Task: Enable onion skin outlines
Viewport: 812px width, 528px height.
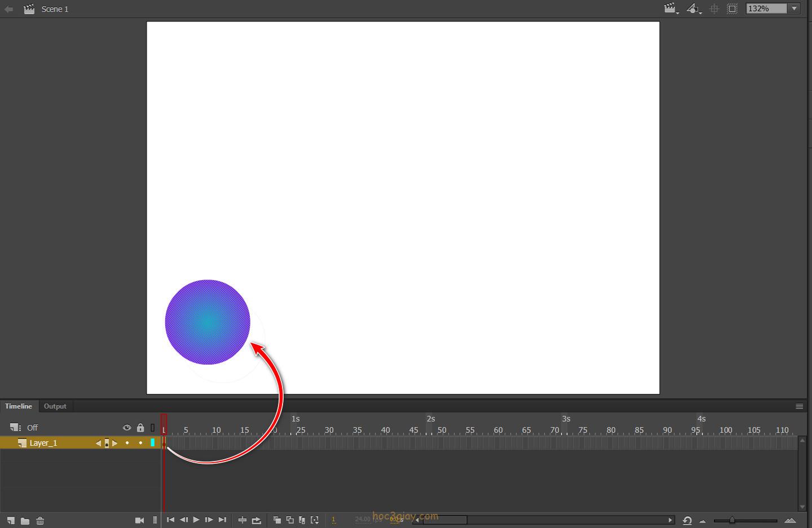Action: (290, 520)
